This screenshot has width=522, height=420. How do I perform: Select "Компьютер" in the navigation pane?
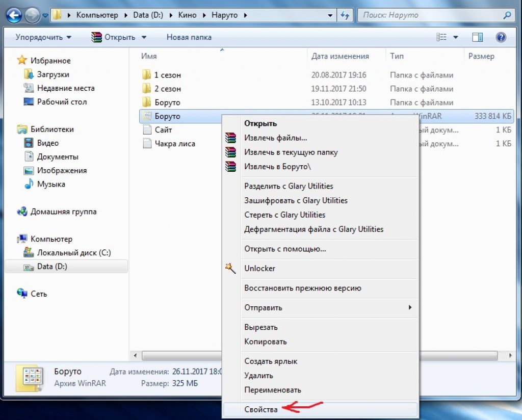(45, 239)
